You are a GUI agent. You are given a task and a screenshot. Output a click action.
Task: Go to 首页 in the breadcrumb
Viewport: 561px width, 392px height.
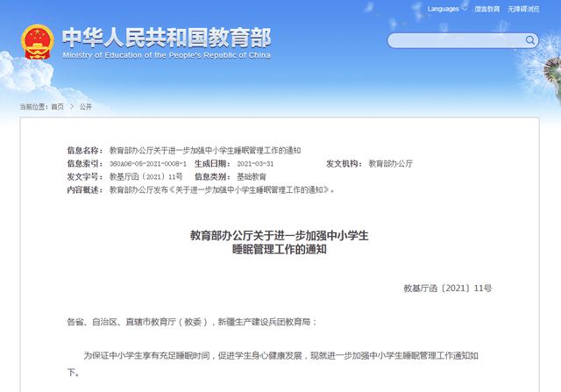coord(57,107)
